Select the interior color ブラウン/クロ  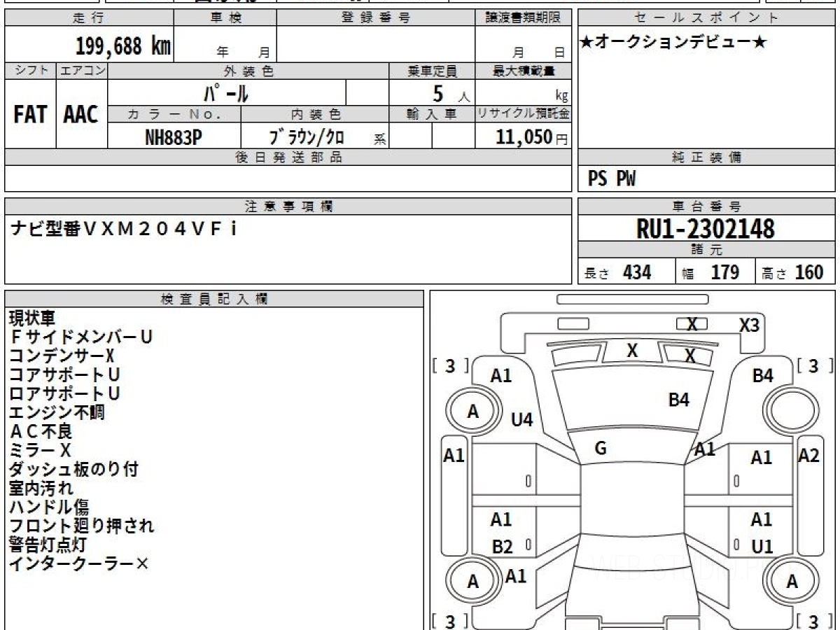pos(307,137)
